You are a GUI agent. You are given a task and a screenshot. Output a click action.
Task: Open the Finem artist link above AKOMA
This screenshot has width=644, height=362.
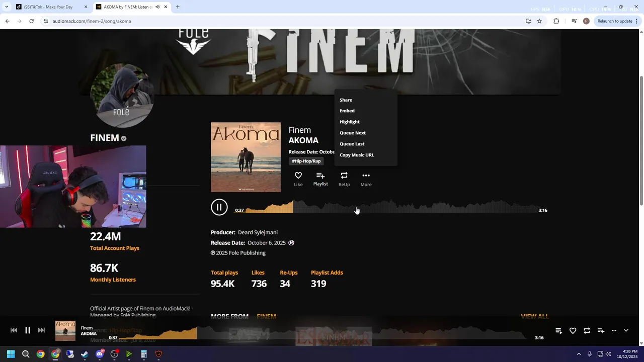300,130
